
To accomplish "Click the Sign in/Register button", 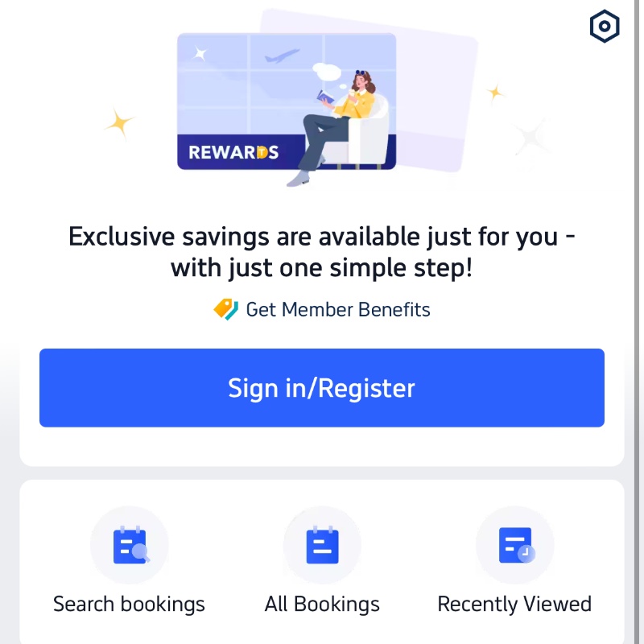I will 321,388.
